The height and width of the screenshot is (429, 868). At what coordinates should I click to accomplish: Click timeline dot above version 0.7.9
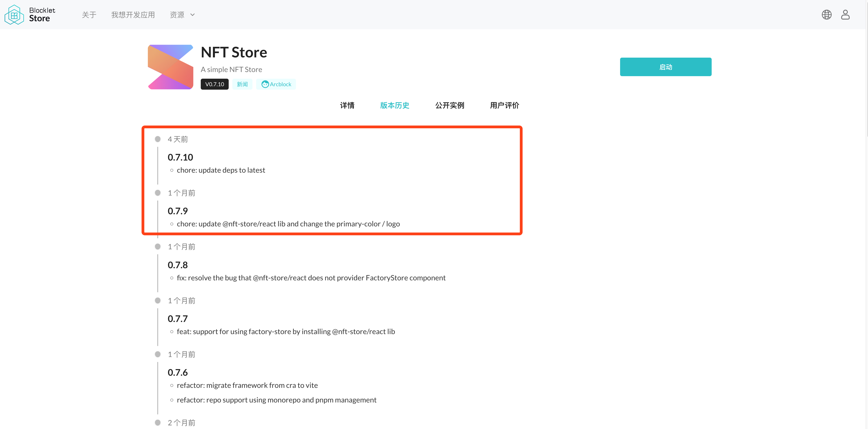(158, 193)
